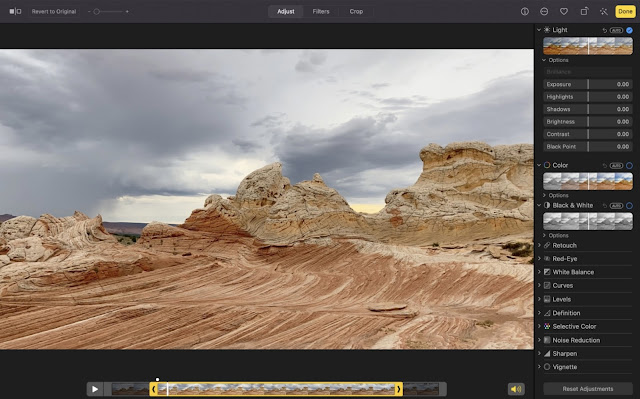This screenshot has width=640, height=399.
Task: Switch to the Crop tab
Action: click(x=356, y=11)
